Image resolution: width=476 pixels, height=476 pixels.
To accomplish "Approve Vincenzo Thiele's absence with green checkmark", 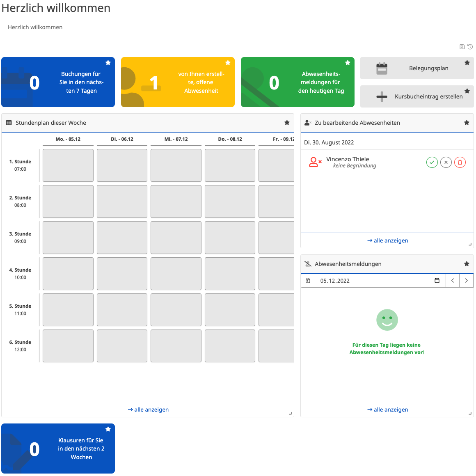I will (432, 162).
